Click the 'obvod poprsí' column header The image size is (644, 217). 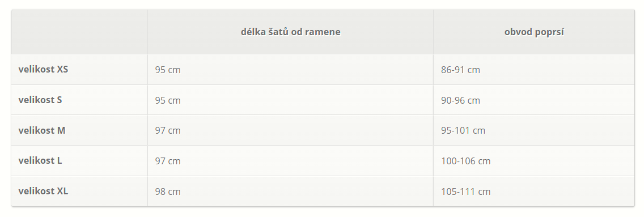click(534, 32)
